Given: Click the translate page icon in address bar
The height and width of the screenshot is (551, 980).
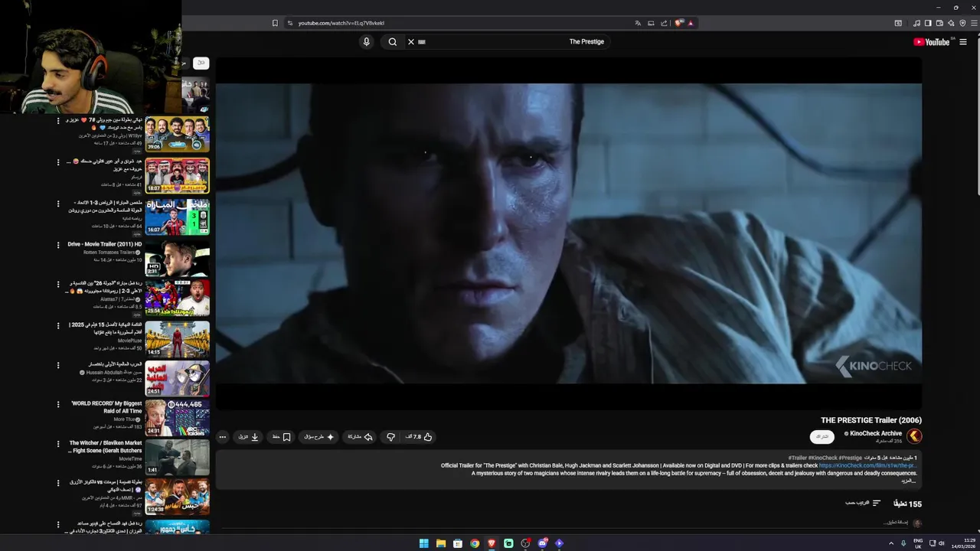Looking at the screenshot, I should click(638, 23).
